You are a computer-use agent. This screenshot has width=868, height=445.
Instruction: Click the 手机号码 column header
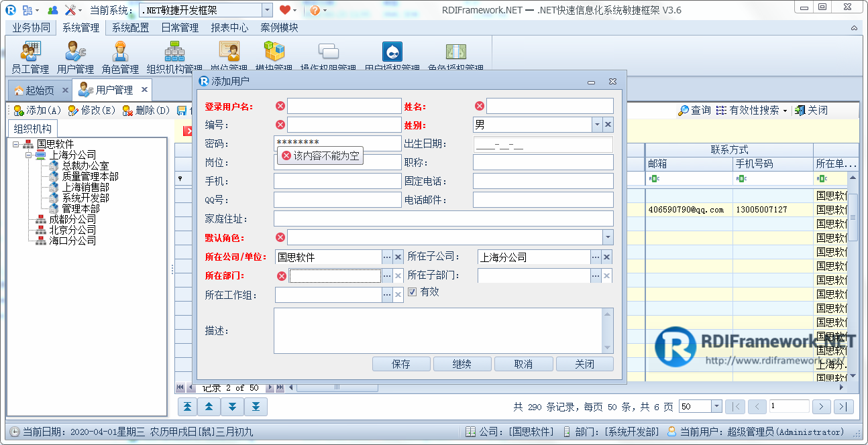pos(773,164)
